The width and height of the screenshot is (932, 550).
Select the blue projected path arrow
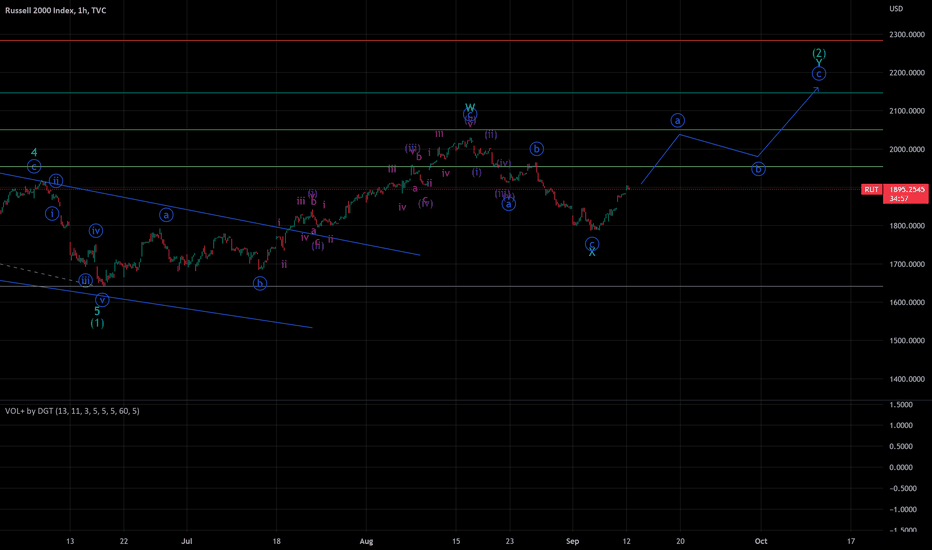click(x=730, y=135)
